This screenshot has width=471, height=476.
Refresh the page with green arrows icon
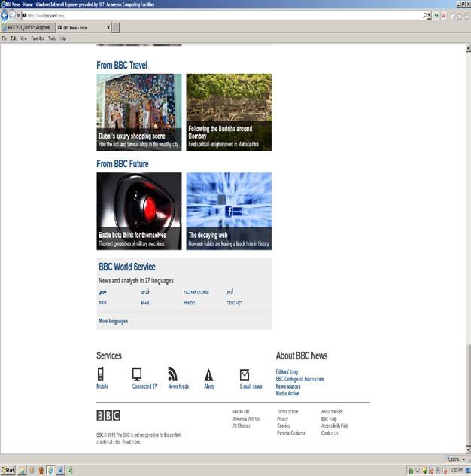tap(436, 16)
